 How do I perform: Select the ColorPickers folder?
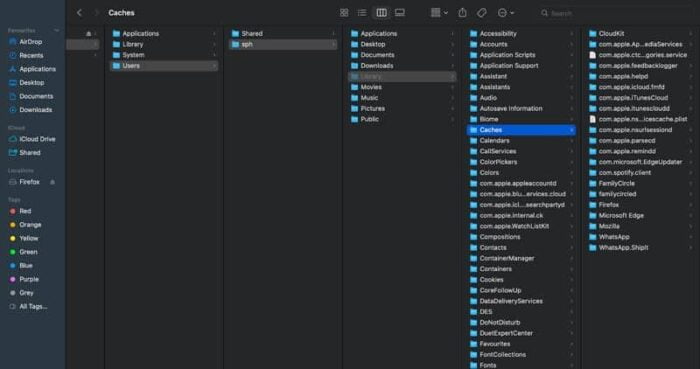[521, 162]
